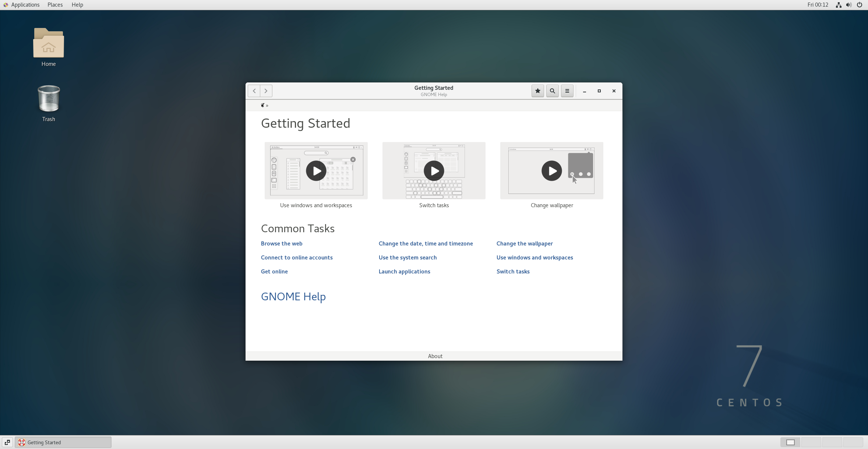Open Get online link
This screenshot has width=868, height=449.
coord(274,272)
